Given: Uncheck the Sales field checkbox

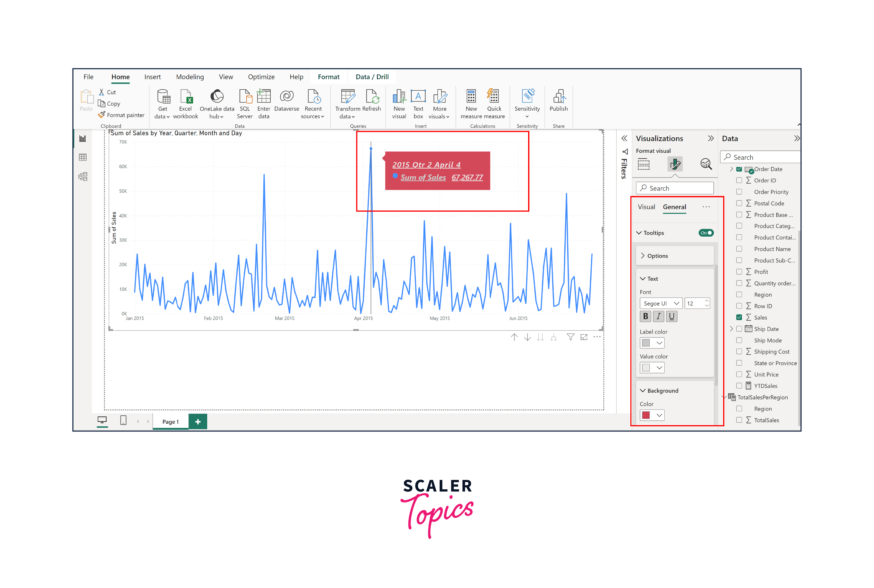Looking at the screenshot, I should (739, 317).
